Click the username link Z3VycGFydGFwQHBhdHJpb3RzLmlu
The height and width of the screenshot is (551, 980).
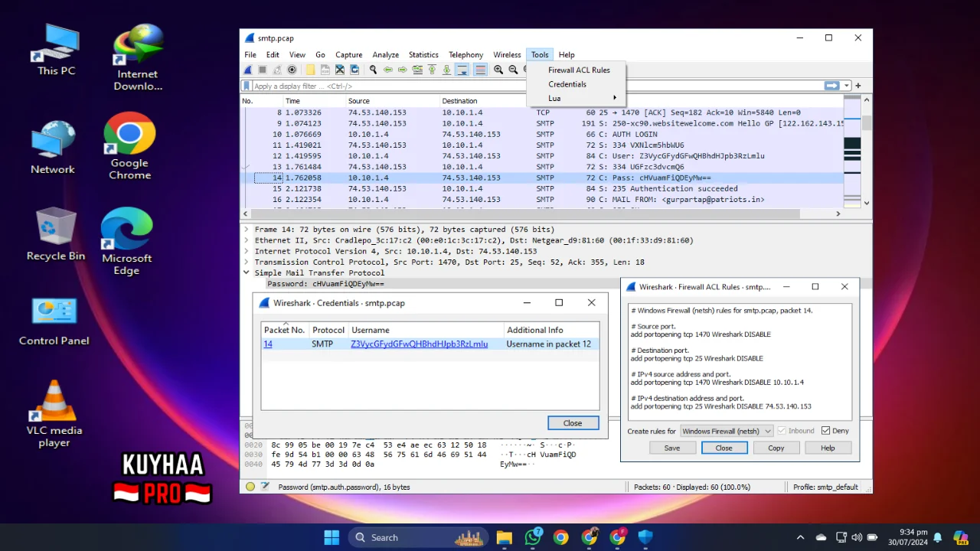click(x=419, y=344)
